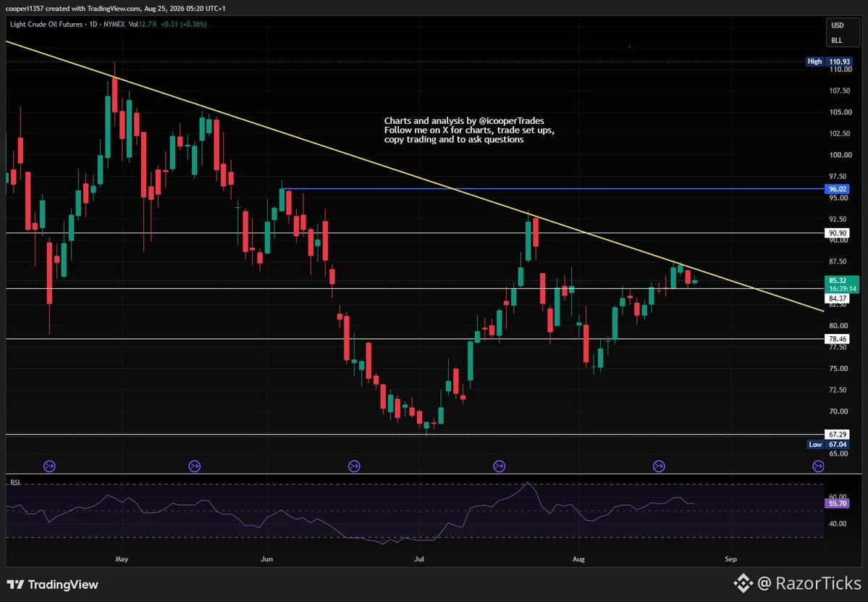Click the Jul label on time axis
The height and width of the screenshot is (602, 868).
[419, 559]
